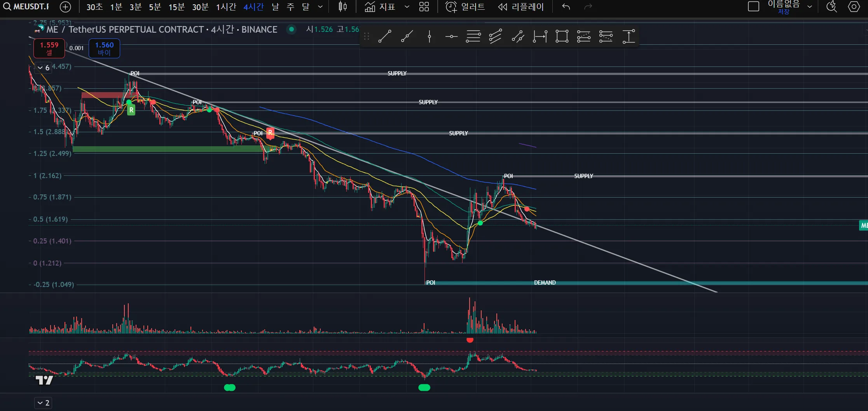Screen dimensions: 868x411
Task: Expand the layout management dropdown
Action: pyautogui.click(x=810, y=7)
